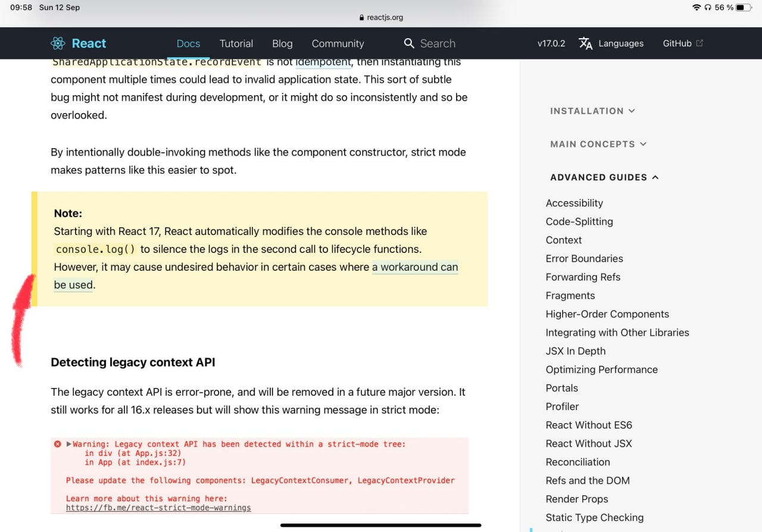This screenshot has height=532, width=762.
Task: Open Error Boundaries guide
Action: click(x=585, y=258)
